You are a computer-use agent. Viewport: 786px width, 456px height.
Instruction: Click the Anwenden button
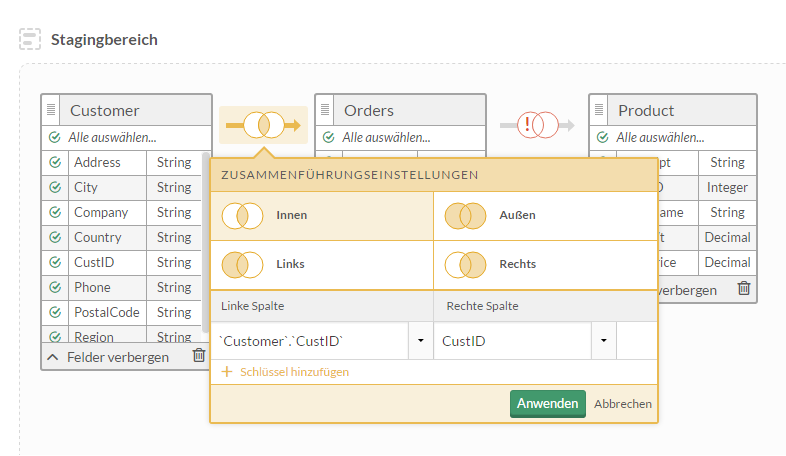(548, 403)
